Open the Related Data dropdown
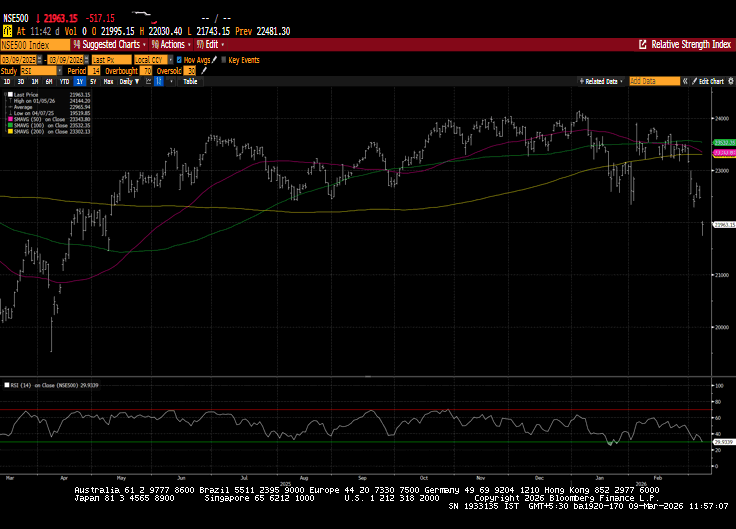The image size is (736, 529). point(601,81)
